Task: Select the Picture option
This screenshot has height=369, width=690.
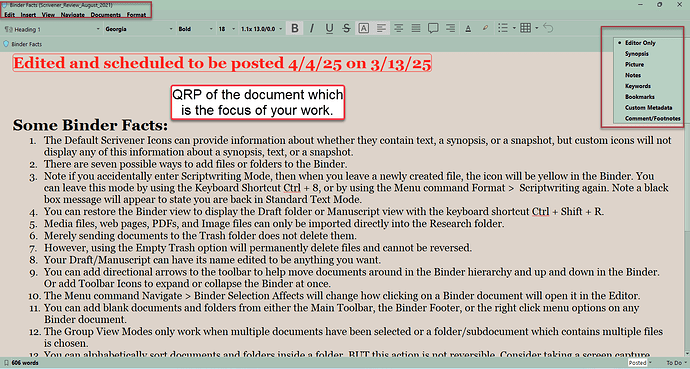Action: pyautogui.click(x=635, y=64)
